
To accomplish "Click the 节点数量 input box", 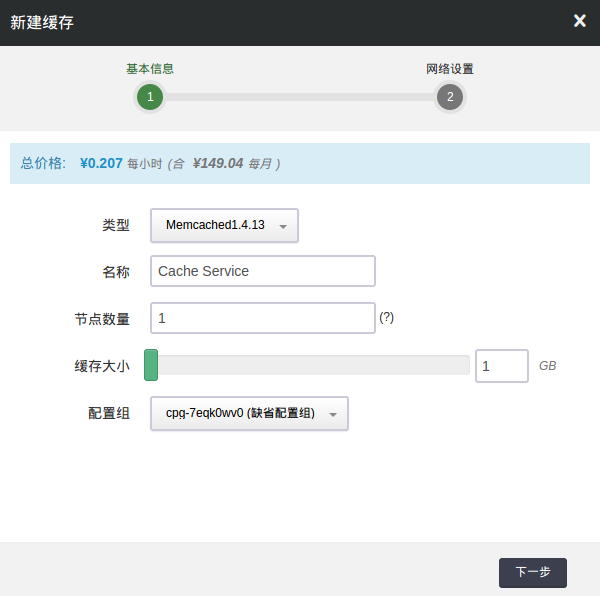I will 262,318.
